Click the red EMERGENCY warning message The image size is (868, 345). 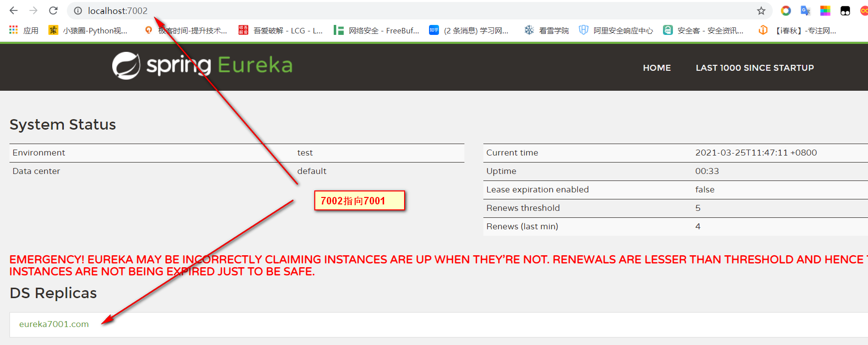(438, 265)
